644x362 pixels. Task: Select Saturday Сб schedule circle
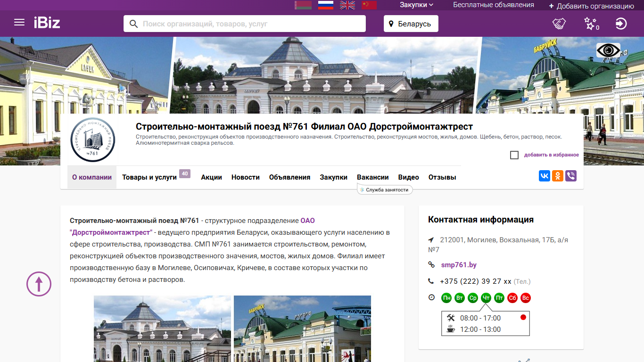point(512,298)
